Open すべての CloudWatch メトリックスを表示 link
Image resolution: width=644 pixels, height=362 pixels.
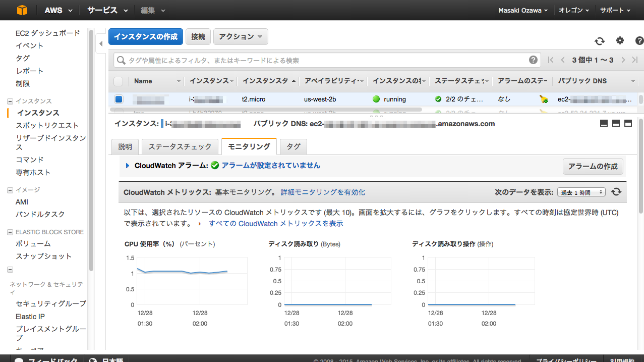click(x=276, y=223)
